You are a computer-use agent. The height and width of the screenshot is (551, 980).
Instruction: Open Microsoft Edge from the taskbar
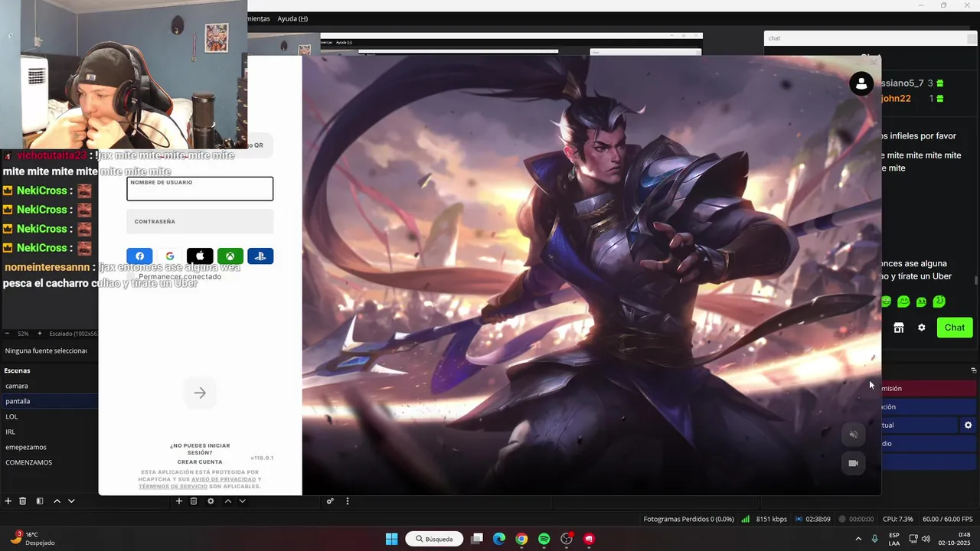[499, 539]
